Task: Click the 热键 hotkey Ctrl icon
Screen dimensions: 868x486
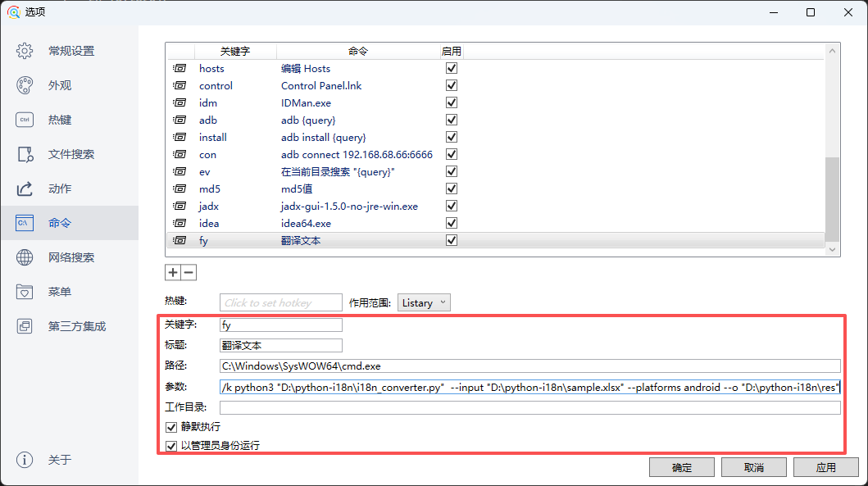Action: pyautogui.click(x=25, y=120)
